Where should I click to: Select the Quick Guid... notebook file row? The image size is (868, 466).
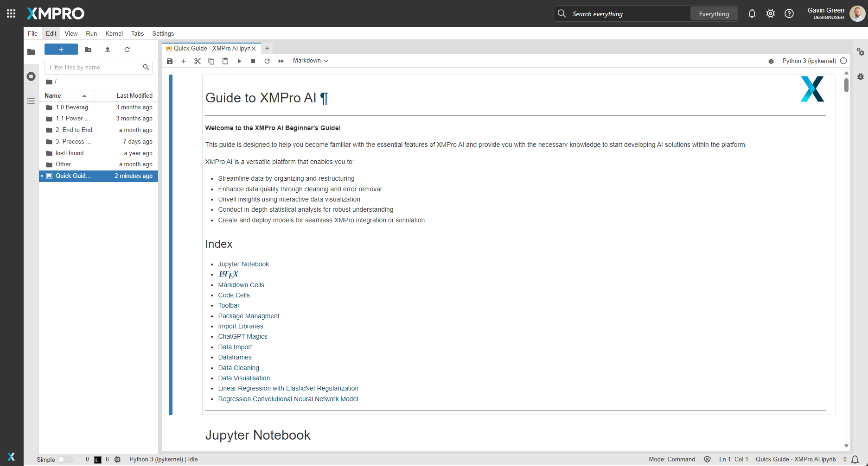pos(99,176)
